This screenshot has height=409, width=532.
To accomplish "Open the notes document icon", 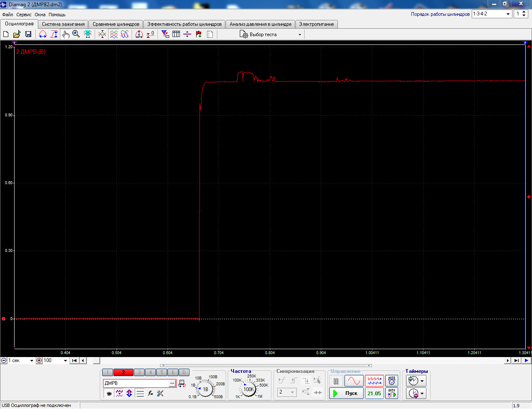I will click(x=210, y=34).
